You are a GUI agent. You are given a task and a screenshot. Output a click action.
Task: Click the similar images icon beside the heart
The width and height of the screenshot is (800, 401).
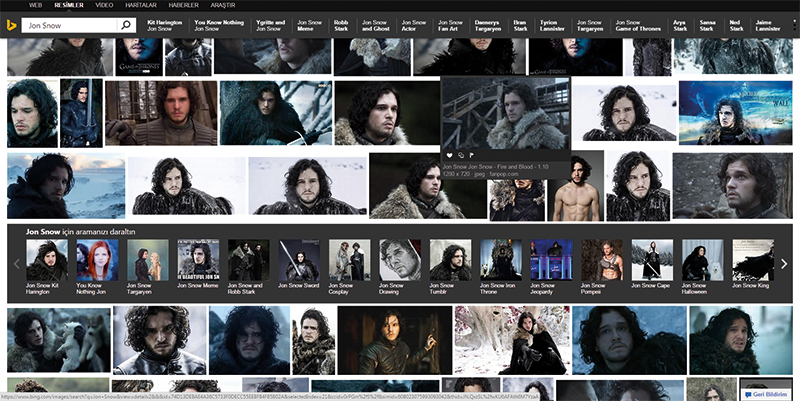(x=461, y=155)
